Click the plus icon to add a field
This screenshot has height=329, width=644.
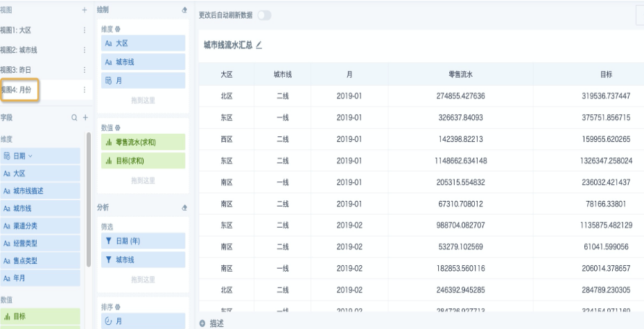84,118
